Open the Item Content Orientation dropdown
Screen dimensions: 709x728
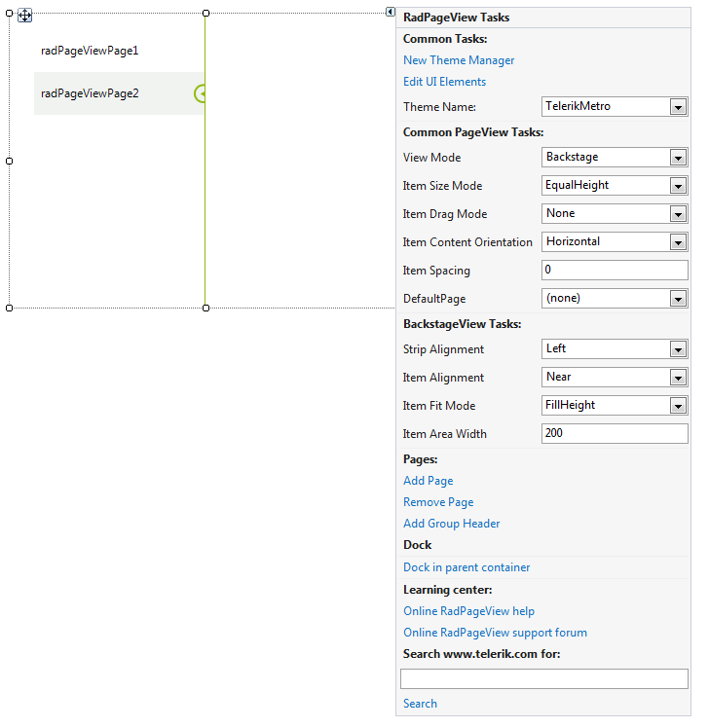[x=678, y=242]
